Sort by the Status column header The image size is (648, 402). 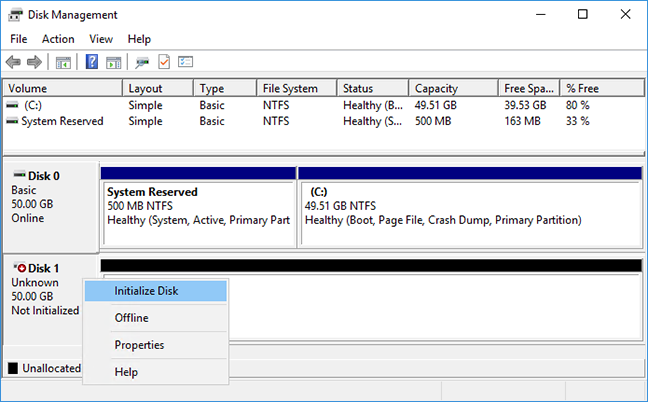point(373,88)
